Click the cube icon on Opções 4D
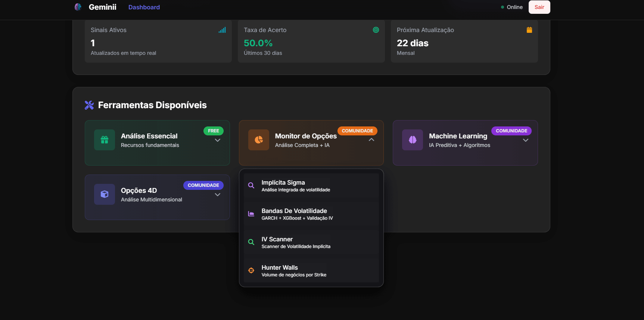Viewport: 644px width, 320px height. pos(105,194)
